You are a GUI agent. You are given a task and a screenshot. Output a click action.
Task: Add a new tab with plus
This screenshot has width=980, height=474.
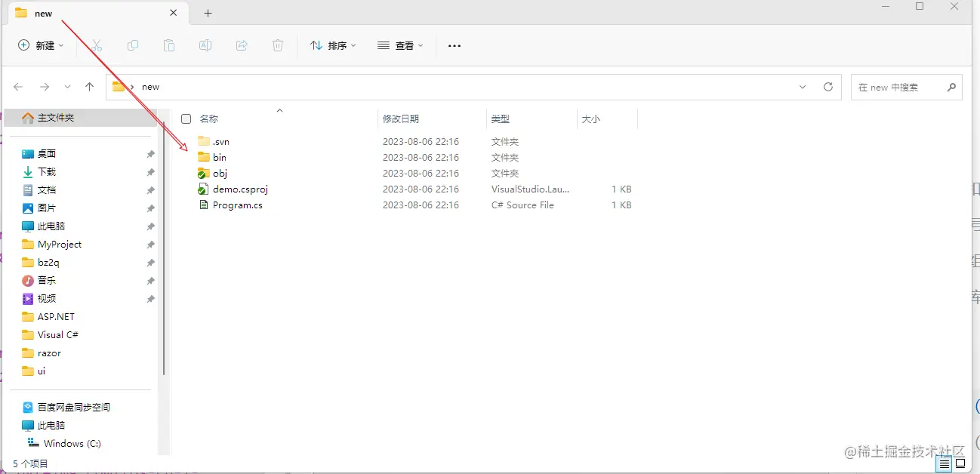208,13
